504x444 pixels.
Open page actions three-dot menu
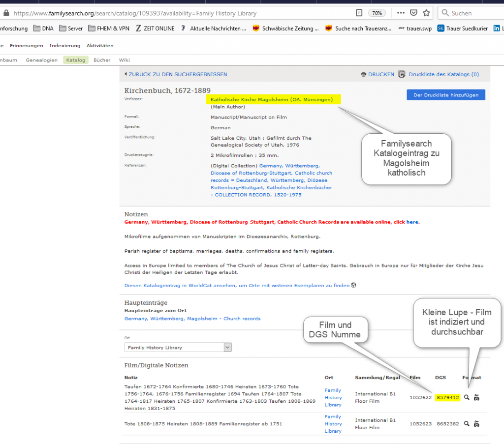(x=401, y=13)
